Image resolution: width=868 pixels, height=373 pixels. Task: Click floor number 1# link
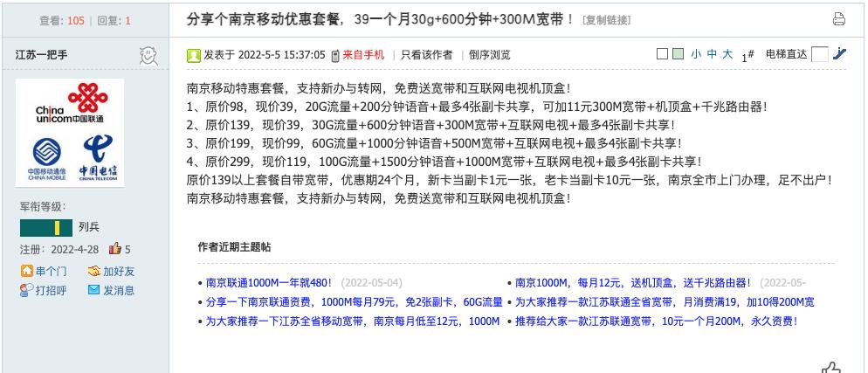pyautogui.click(x=747, y=55)
